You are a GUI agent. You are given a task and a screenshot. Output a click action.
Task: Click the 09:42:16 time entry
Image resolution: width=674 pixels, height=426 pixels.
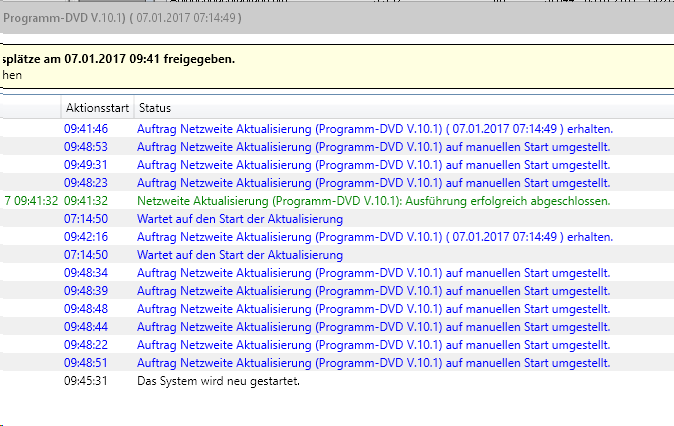[x=86, y=237]
